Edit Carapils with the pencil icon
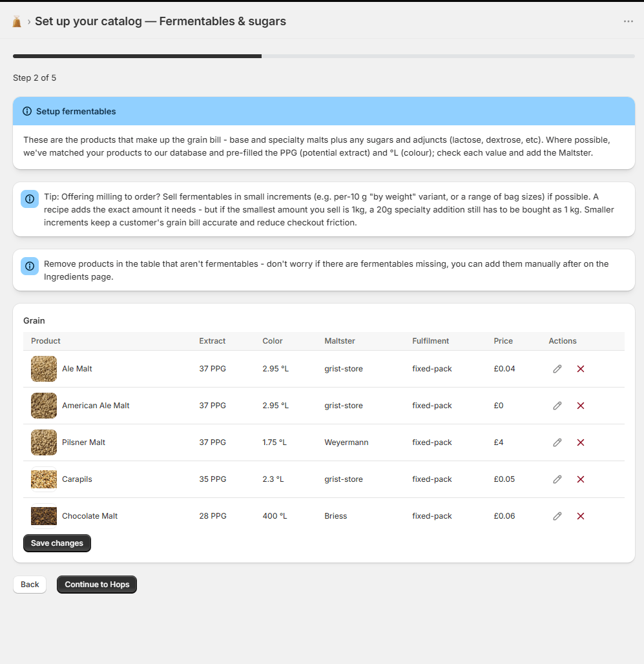Image resolution: width=644 pixels, height=664 pixels. [x=557, y=479]
